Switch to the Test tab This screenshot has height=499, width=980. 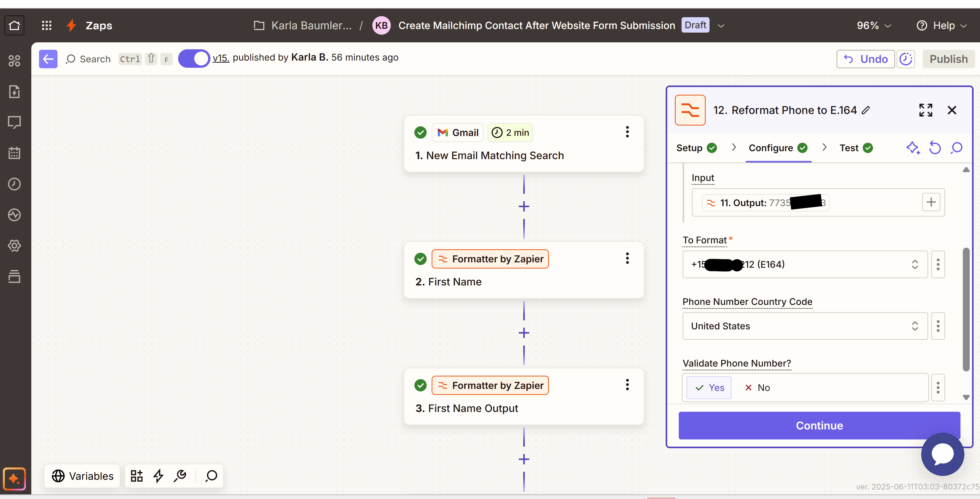point(856,148)
